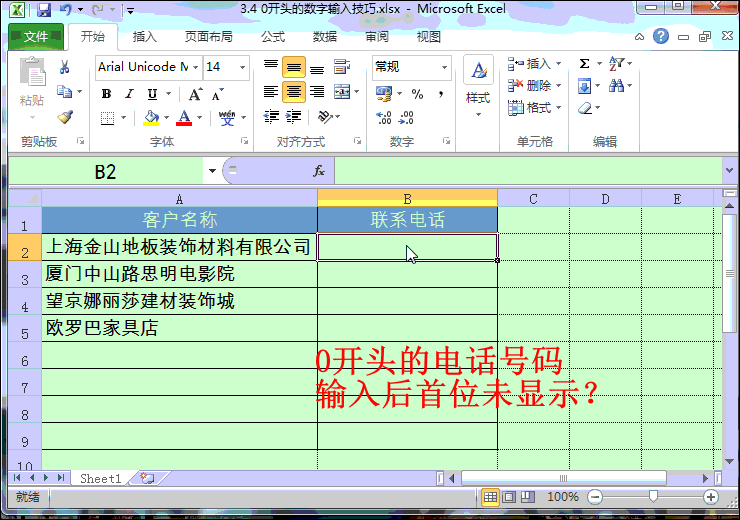
Task: Open the 公式 ribbon tab
Action: tap(273, 37)
